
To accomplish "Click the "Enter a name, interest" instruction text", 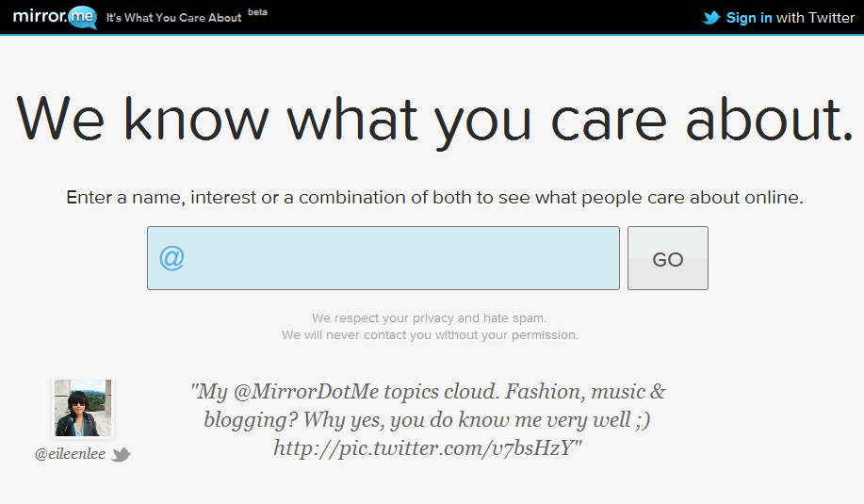I will 434,199.
